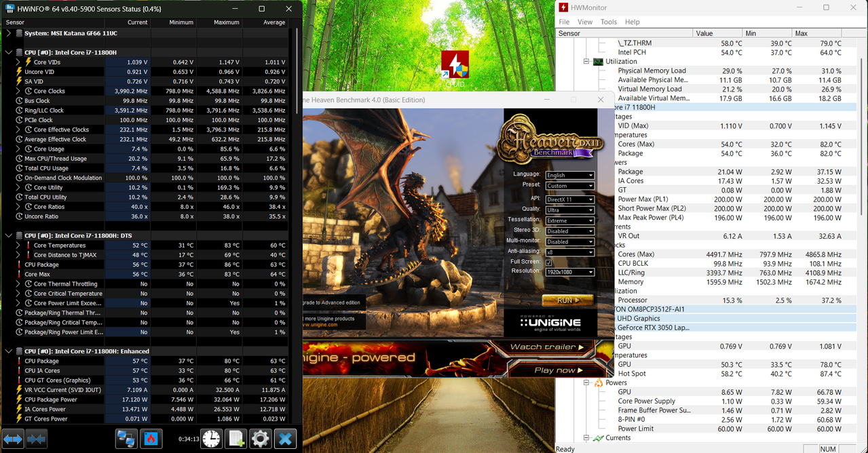Click the flame chip icon in HWiNFO
The image size is (868, 453).
[151, 438]
